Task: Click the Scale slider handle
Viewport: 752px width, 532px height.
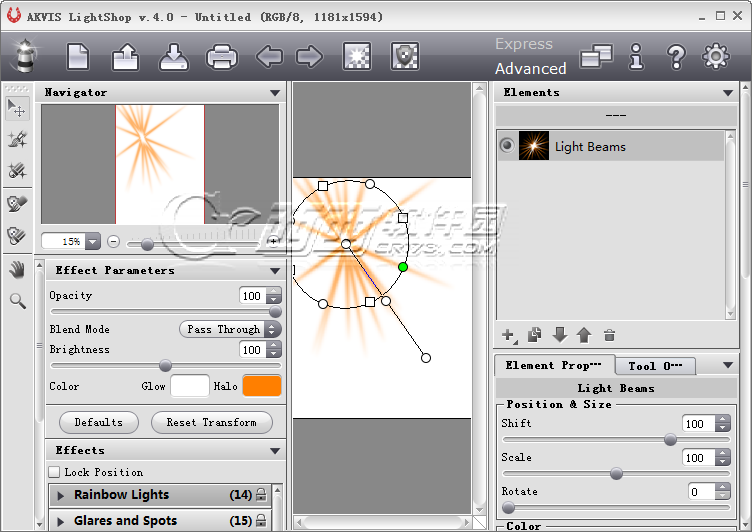Action: 616,473
